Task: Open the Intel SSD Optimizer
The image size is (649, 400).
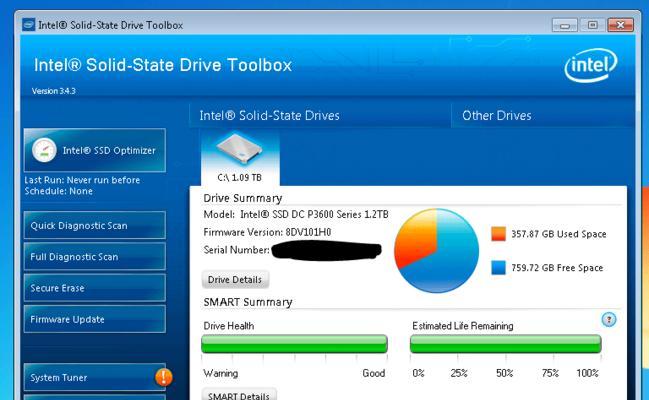Action: 95,150
